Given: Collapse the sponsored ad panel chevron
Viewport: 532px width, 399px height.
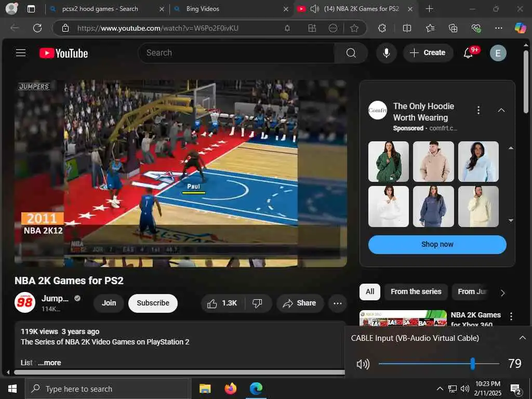Looking at the screenshot, I should pyautogui.click(x=501, y=110).
